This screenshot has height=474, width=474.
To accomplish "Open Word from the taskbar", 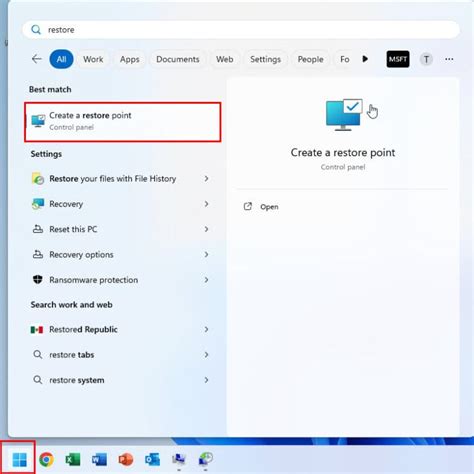I will [x=99, y=460].
